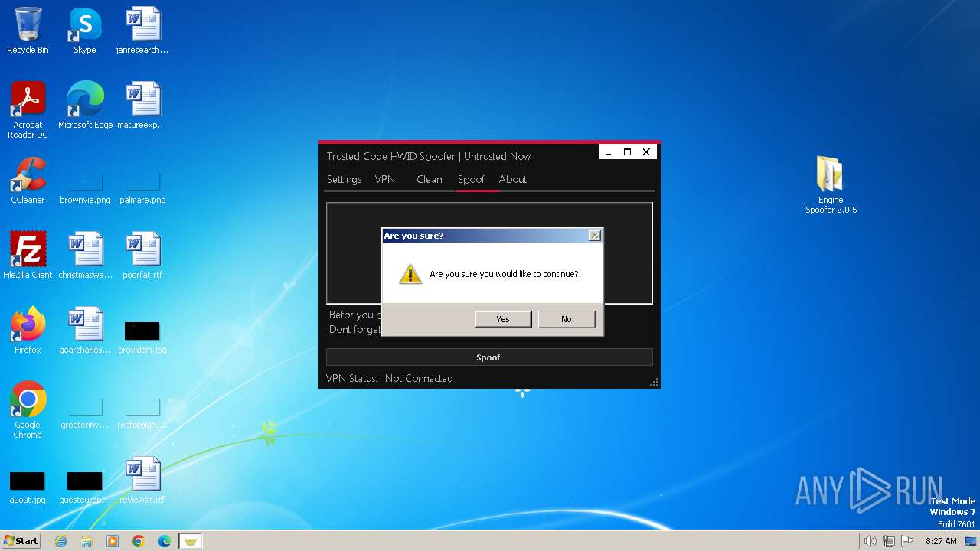Click the 'VPN Status:' label
Screen dimensions: 980x551
(x=351, y=378)
